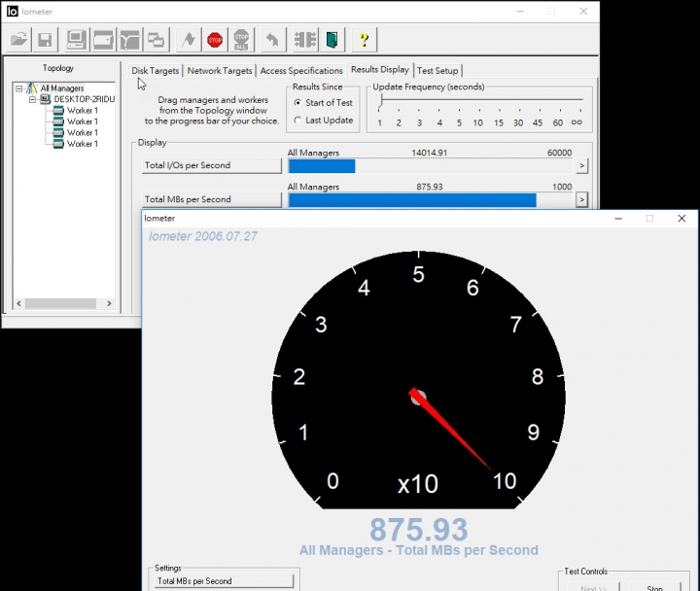Expand Total I/Os per Second details arrow
This screenshot has width=700, height=591.
click(x=581, y=166)
